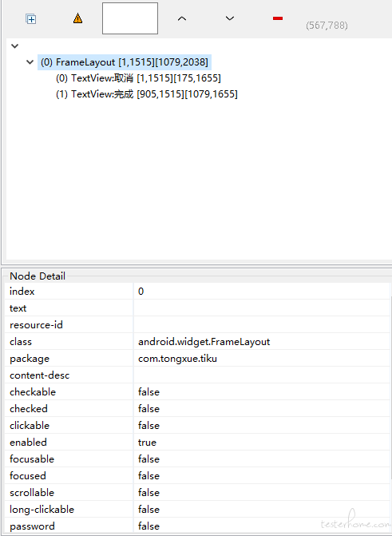Toggle the yellow warning NAF nodes icon
The width and height of the screenshot is (392, 536).
pos(78,18)
